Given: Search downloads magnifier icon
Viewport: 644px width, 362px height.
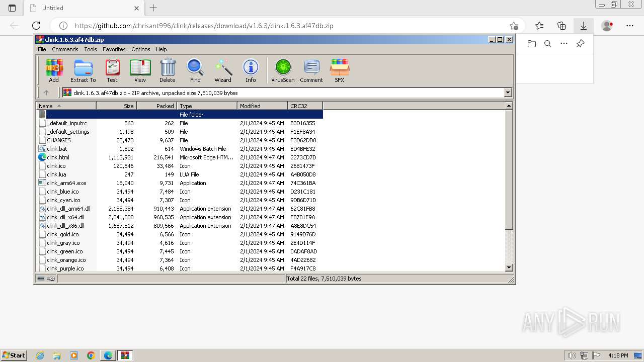Looking at the screenshot, I should click(548, 44).
